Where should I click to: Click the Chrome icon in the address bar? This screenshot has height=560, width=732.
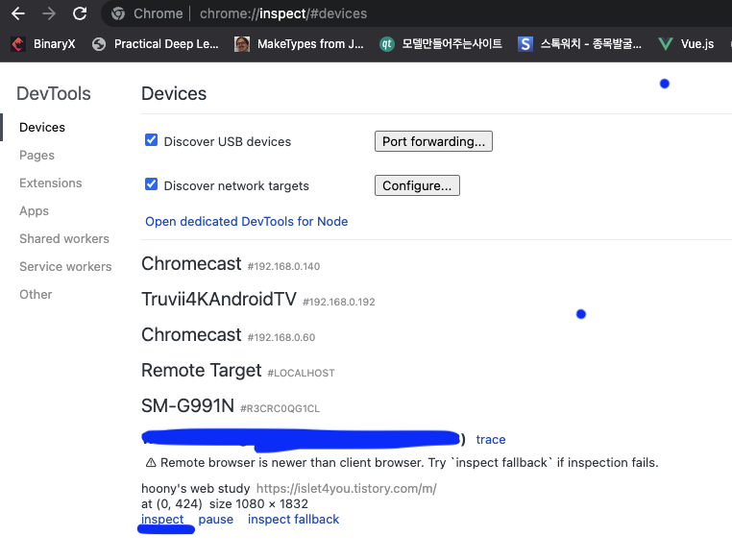(118, 13)
